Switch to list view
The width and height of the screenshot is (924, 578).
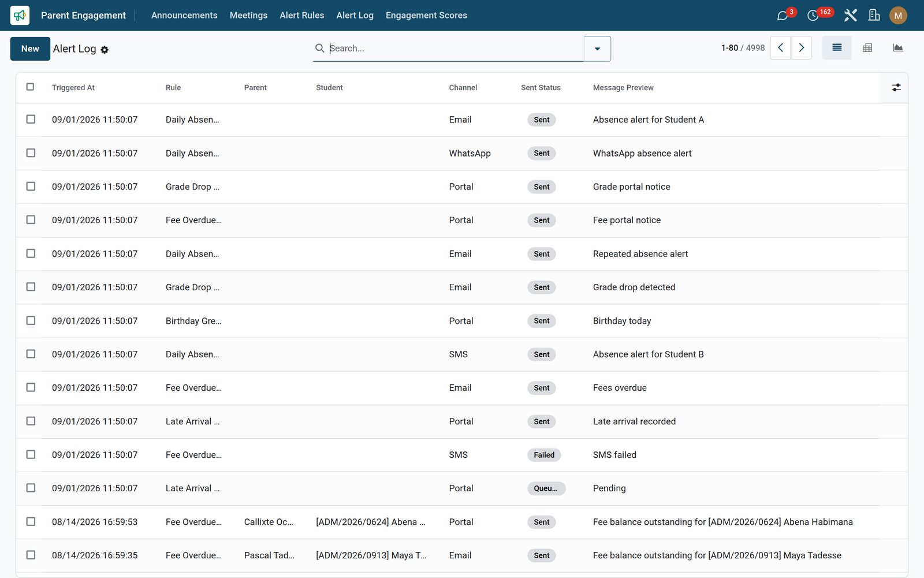pos(837,48)
